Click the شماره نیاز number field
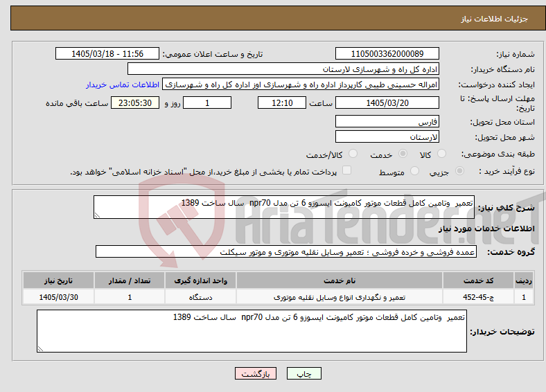This screenshot has width=546, height=392. pos(387,53)
